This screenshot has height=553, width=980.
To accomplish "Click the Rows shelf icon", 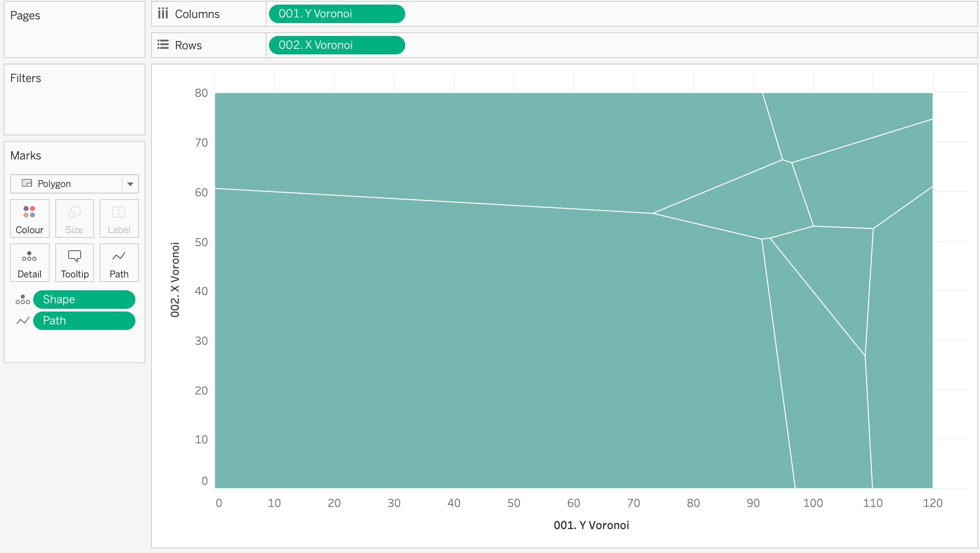I will tap(163, 45).
